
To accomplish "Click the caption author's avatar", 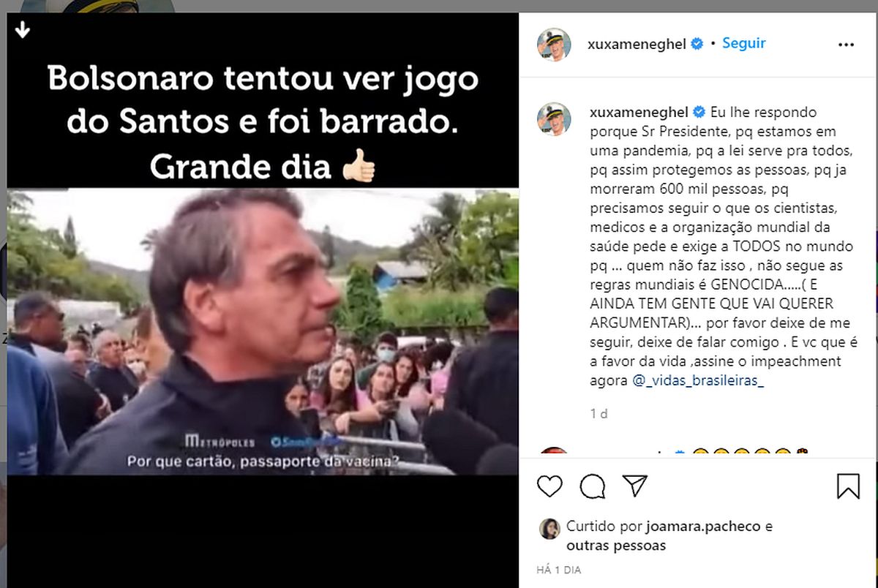I will tap(554, 118).
